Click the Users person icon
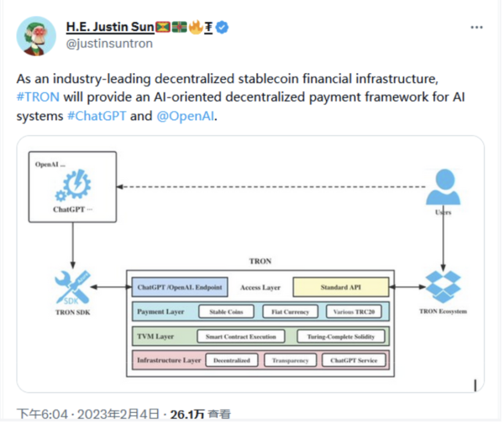504x423 pixels. [443, 188]
